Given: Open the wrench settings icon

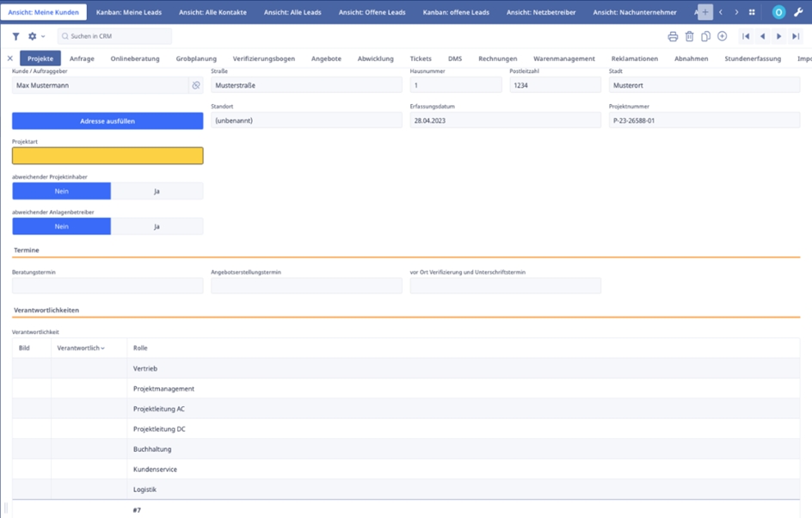Looking at the screenshot, I should [797, 12].
